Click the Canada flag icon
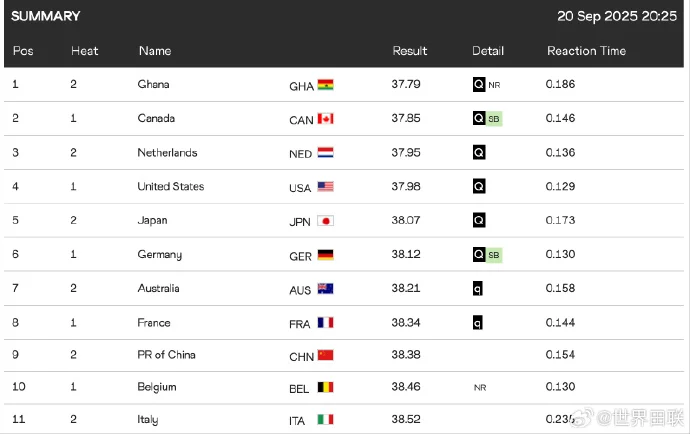Viewport: 690px width, 434px height. [325, 119]
